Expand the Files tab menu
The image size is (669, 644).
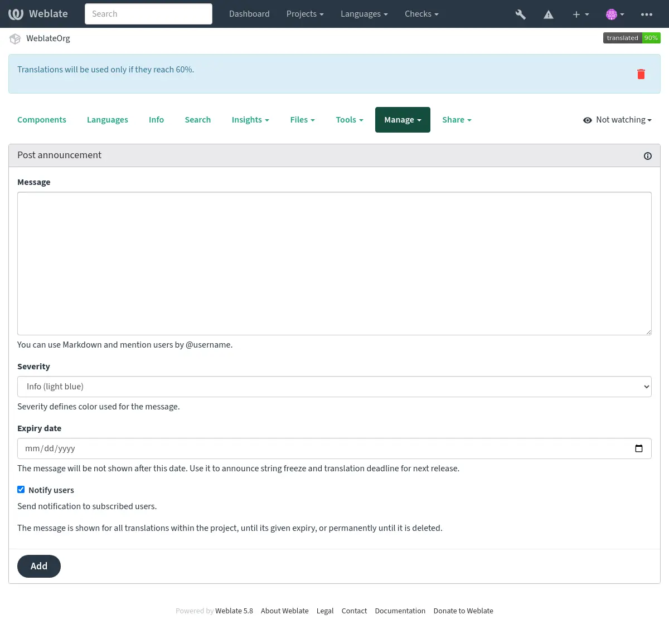(302, 120)
